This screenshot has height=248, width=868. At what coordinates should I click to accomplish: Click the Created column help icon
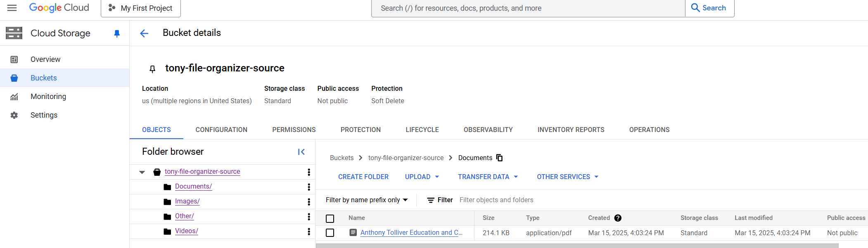[618, 218]
